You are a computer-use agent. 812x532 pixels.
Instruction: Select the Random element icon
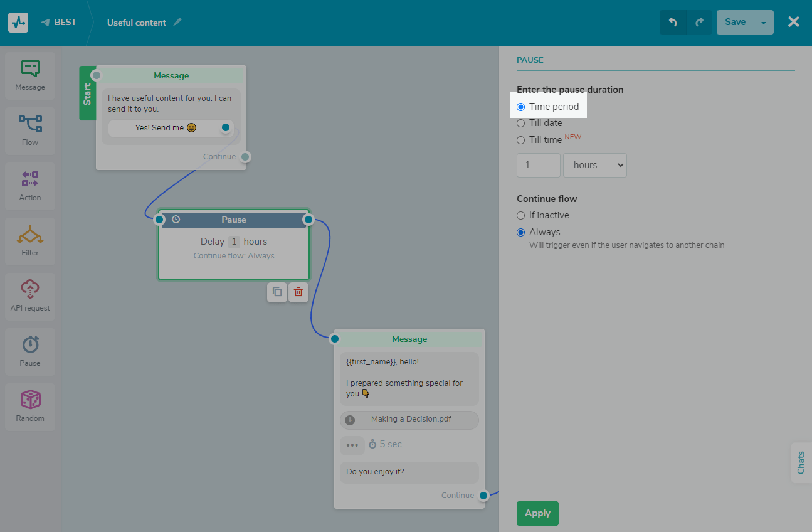click(30, 400)
